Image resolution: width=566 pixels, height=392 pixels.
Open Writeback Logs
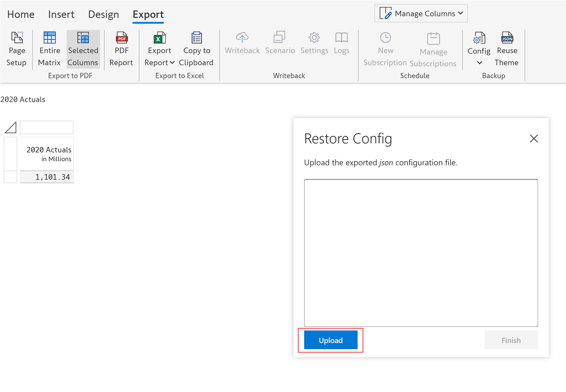(341, 43)
